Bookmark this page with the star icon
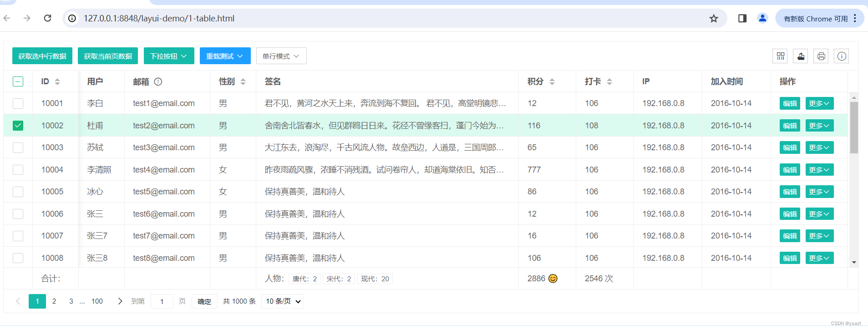 pyautogui.click(x=714, y=18)
